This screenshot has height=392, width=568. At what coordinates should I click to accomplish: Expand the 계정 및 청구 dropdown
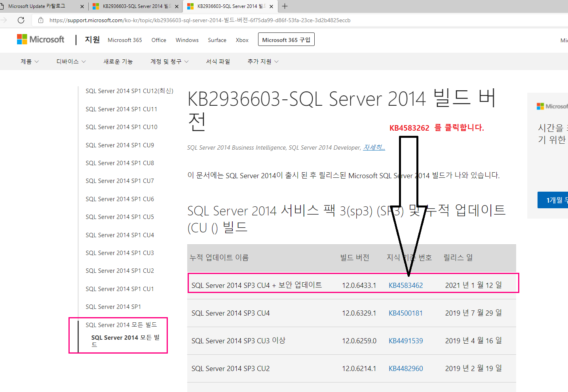[169, 61]
